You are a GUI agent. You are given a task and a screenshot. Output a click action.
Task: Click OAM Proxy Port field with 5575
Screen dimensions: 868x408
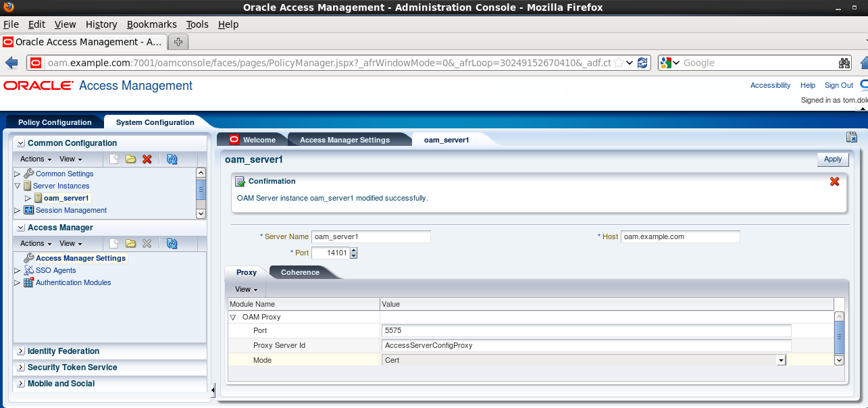pyautogui.click(x=586, y=330)
